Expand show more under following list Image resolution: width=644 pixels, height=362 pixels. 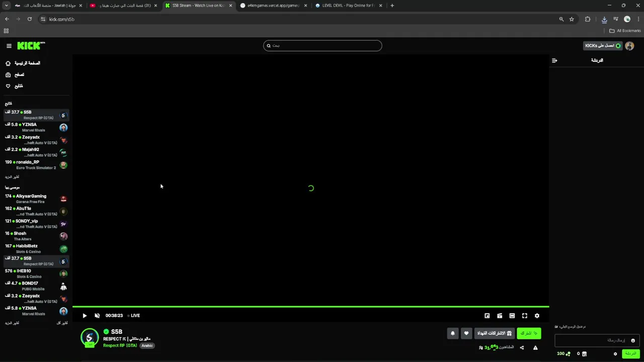pyautogui.click(x=12, y=177)
